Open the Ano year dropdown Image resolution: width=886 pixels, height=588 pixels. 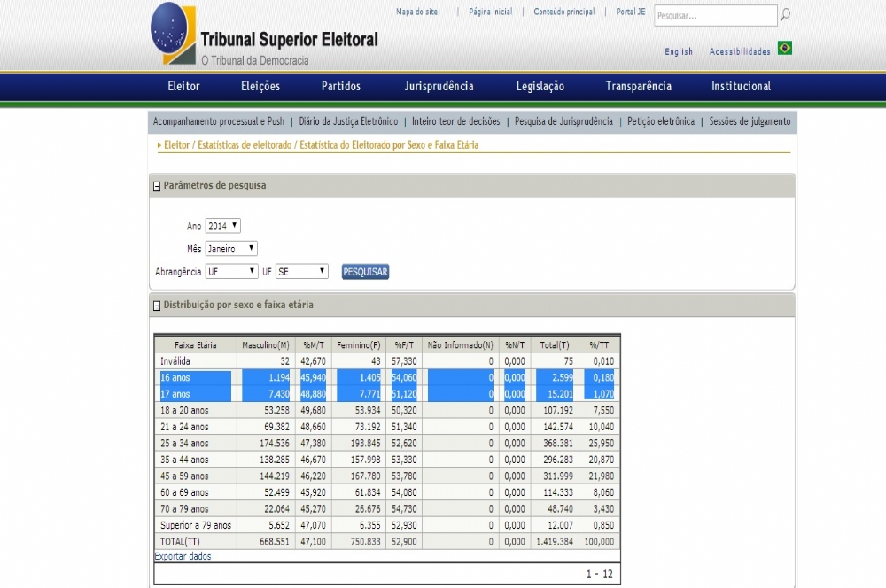(222, 226)
